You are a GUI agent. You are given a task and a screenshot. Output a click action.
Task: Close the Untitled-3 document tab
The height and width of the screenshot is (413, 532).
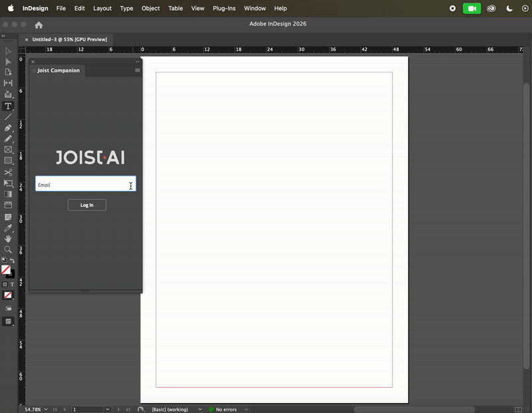(x=27, y=40)
